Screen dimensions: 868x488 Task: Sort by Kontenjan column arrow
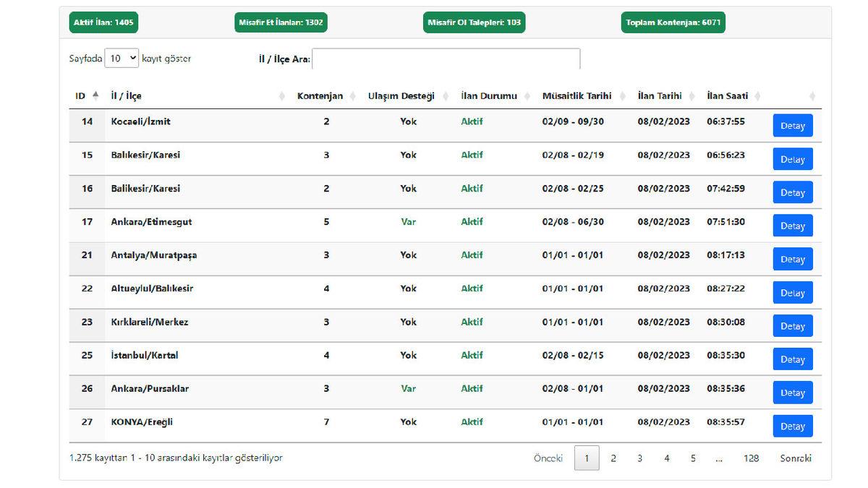(353, 95)
